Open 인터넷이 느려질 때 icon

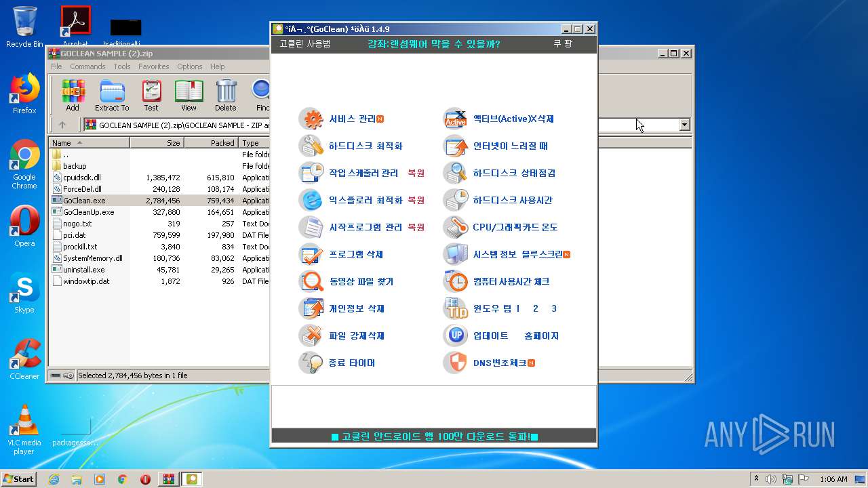point(456,146)
